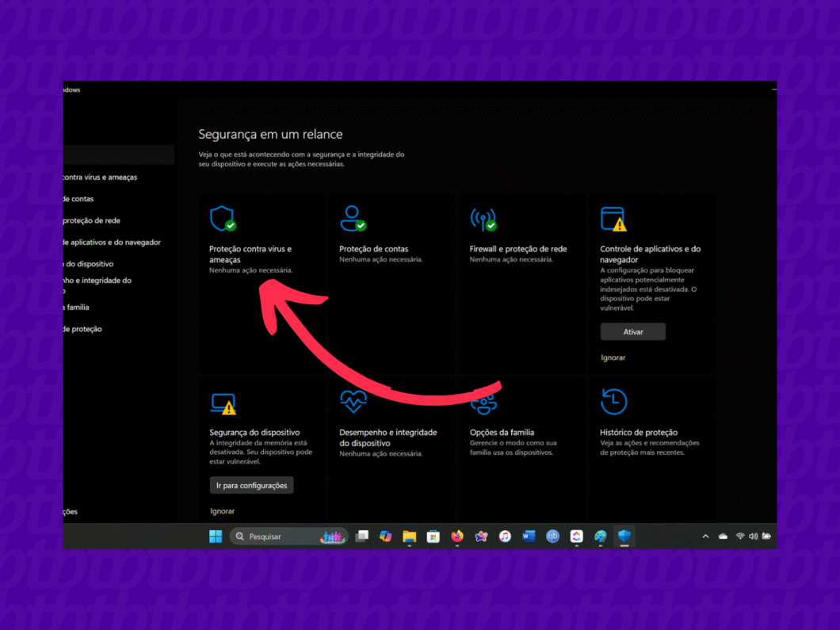Click the app and browser control window icon
The width and height of the screenshot is (840, 630).
tap(613, 219)
